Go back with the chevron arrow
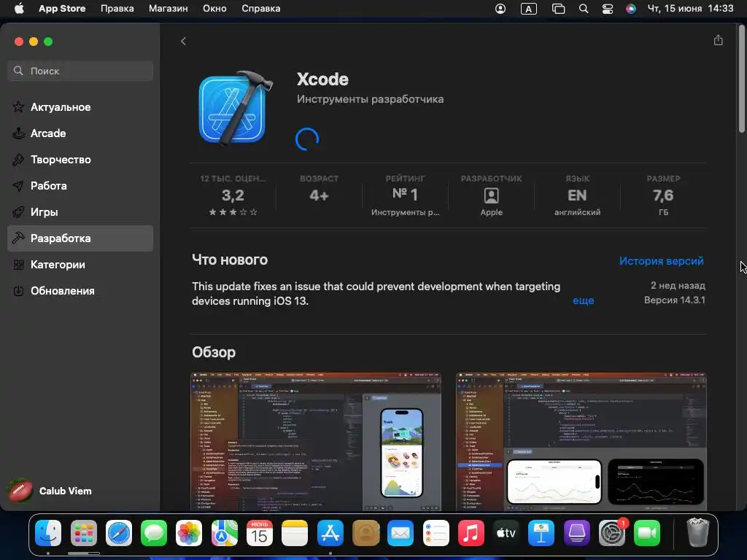Viewport: 747px width, 560px height. [x=183, y=42]
